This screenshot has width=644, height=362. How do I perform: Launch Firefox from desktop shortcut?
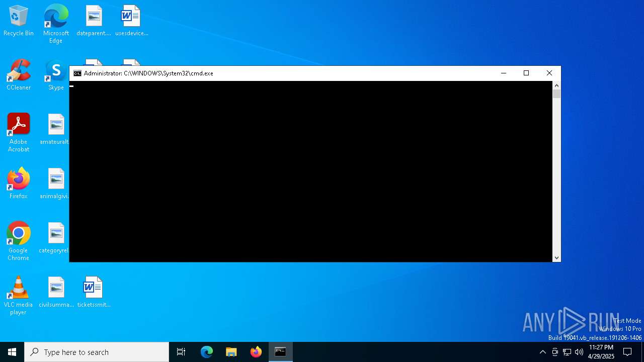coord(19,184)
